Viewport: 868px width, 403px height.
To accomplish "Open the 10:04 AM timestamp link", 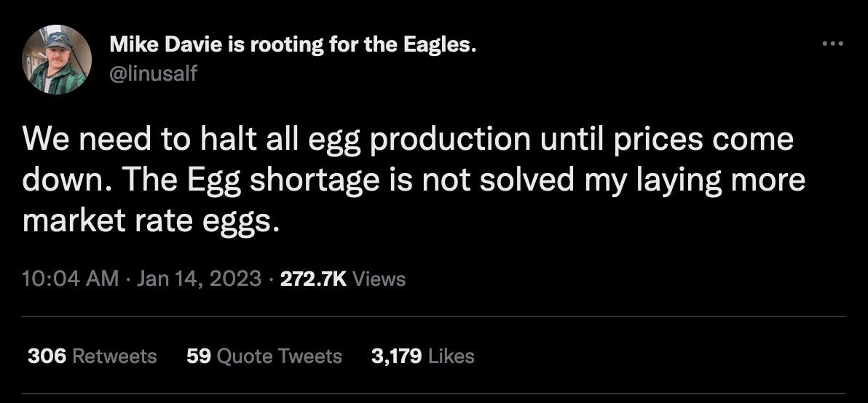I will click(x=70, y=278).
